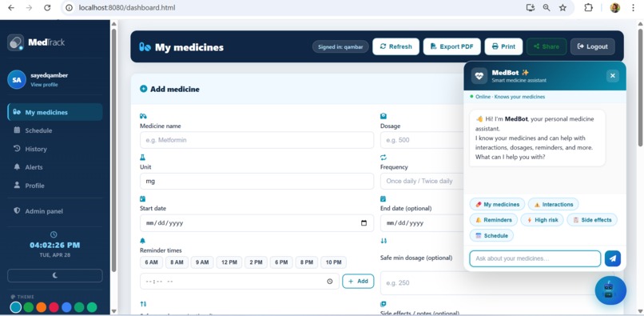Click the High risk quick chip

(543, 220)
